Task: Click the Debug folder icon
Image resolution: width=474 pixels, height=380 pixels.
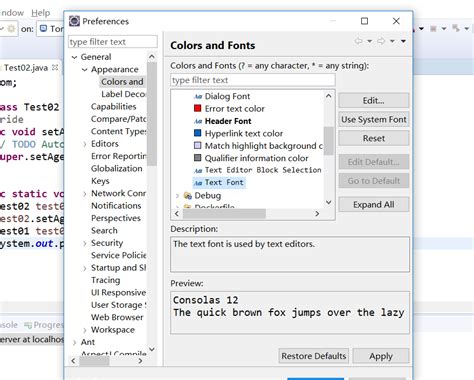Action: tap(188, 195)
